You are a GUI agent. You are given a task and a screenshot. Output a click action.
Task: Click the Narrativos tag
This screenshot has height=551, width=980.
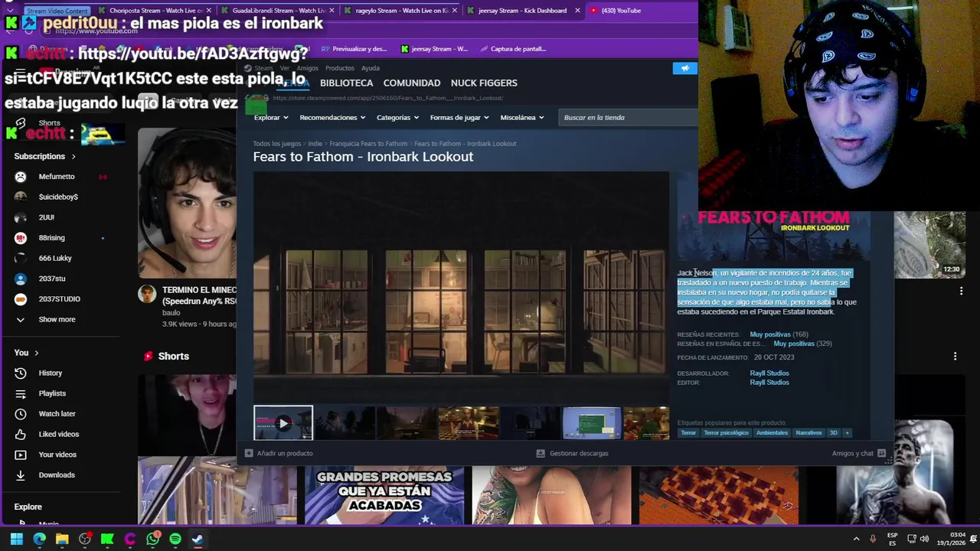[x=808, y=432]
